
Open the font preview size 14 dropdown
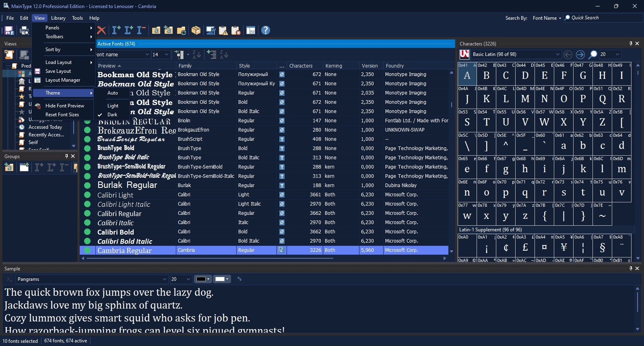coord(167,55)
